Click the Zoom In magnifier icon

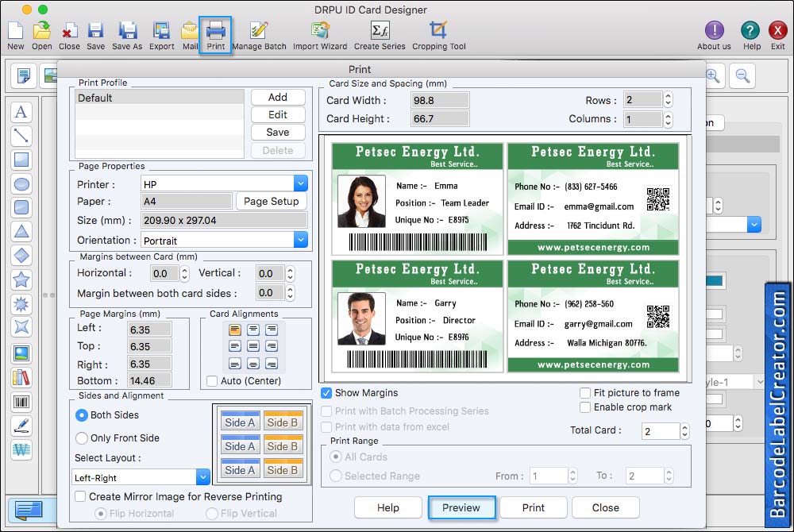(713, 76)
